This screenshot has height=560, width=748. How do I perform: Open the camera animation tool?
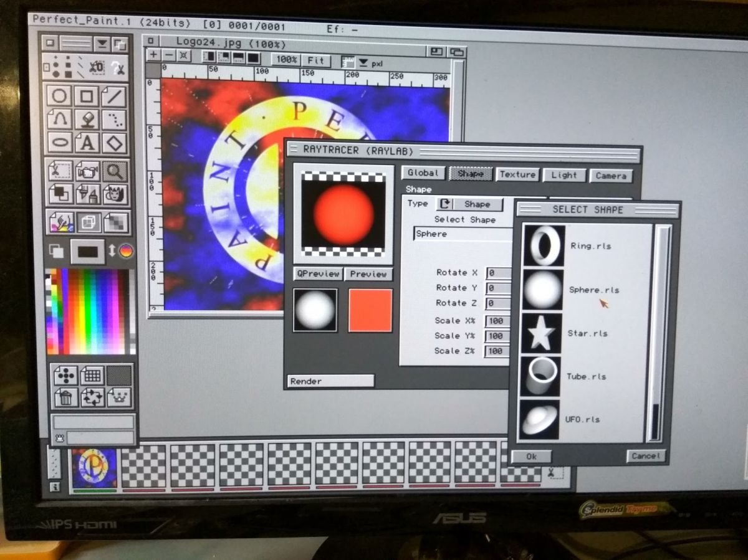[88, 171]
